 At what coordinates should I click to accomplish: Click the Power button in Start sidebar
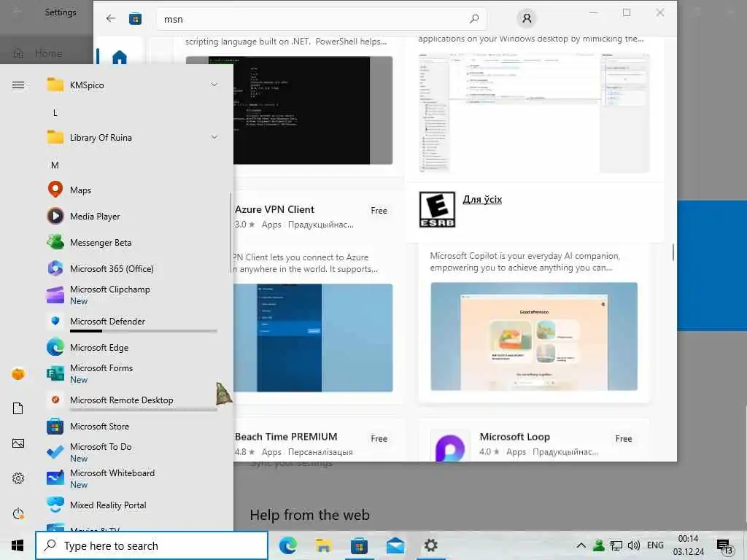[18, 513]
